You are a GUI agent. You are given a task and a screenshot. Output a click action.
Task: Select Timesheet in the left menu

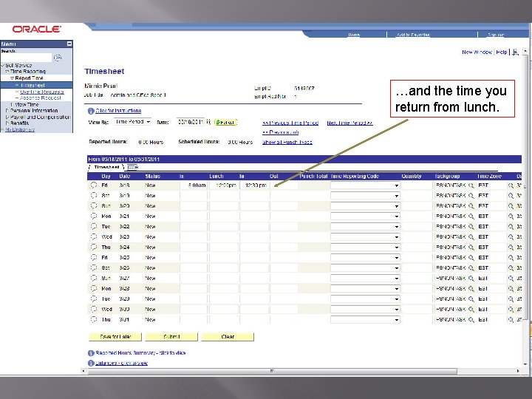(x=33, y=85)
